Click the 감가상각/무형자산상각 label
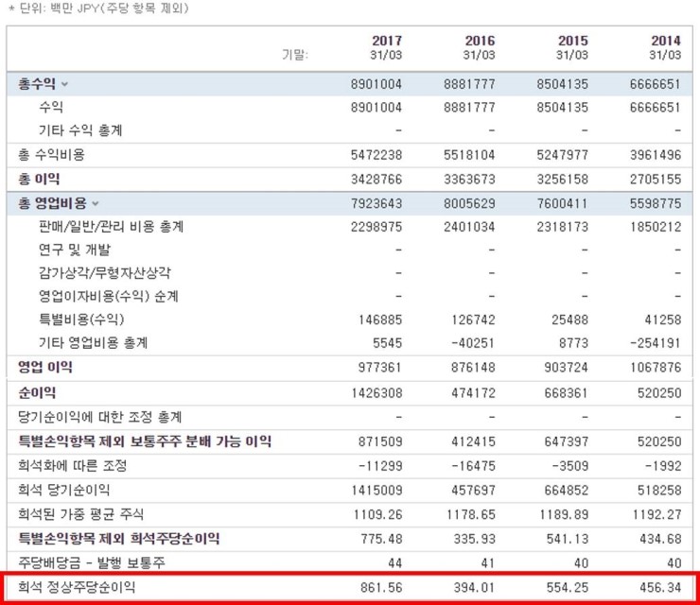This screenshot has height=605, width=700. 105,273
